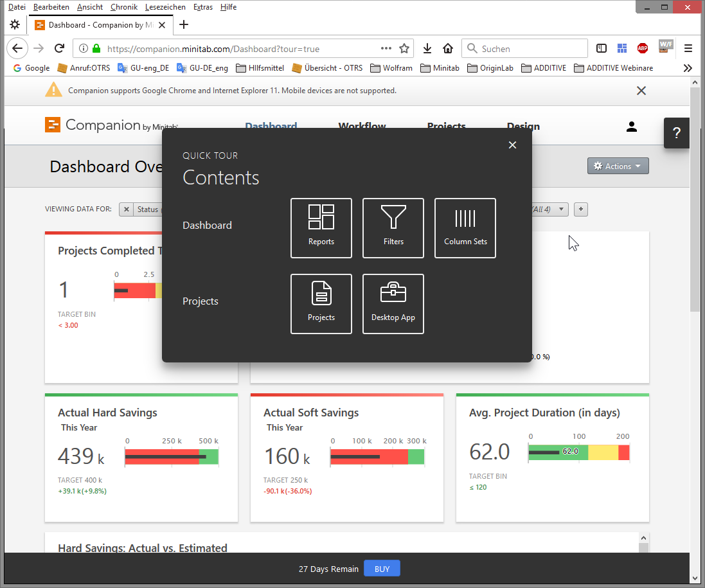Open the Ansicht menu

point(90,7)
